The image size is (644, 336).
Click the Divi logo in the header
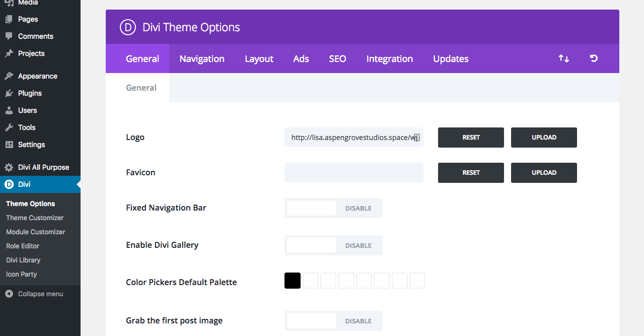[x=128, y=27]
